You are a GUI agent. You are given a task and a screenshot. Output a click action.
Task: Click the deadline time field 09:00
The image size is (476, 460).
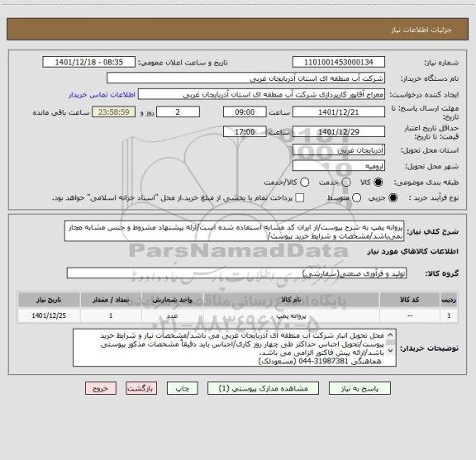click(x=245, y=112)
